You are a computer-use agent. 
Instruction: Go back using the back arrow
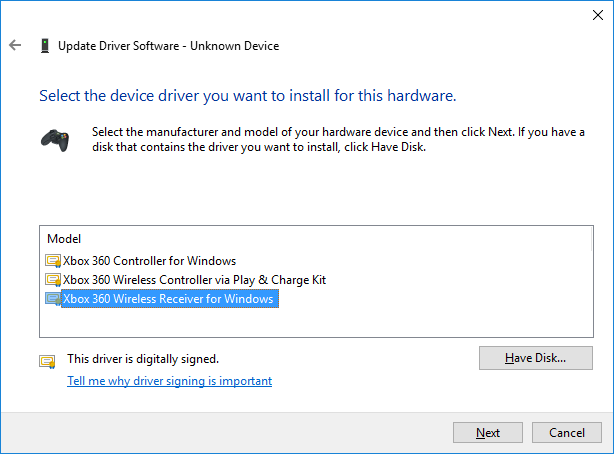click(x=15, y=46)
